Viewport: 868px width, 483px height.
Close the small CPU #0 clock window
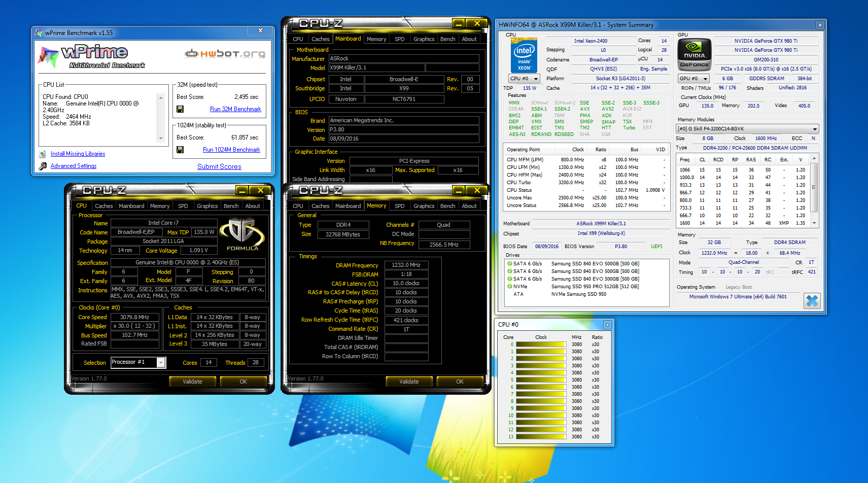coord(607,325)
